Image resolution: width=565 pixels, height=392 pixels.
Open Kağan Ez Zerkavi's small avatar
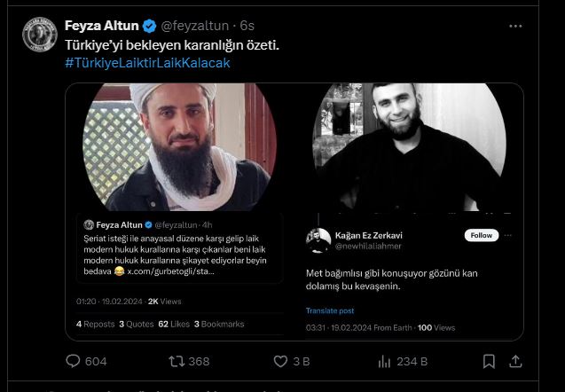point(318,239)
